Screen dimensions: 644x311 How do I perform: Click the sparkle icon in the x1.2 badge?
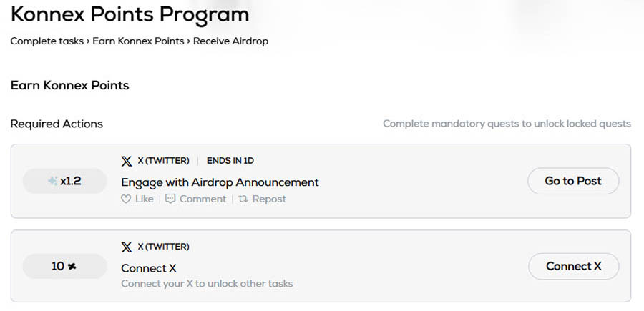(x=53, y=182)
